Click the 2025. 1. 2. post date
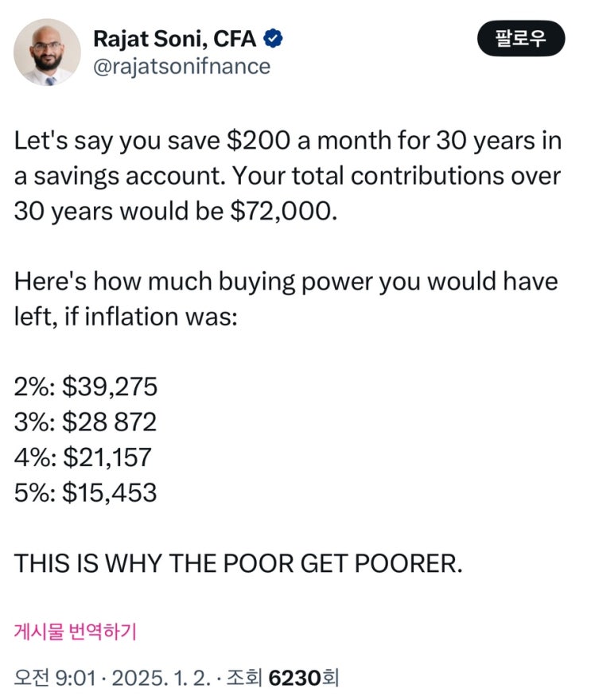Image resolution: width=591 pixels, height=700 pixels. (x=161, y=677)
